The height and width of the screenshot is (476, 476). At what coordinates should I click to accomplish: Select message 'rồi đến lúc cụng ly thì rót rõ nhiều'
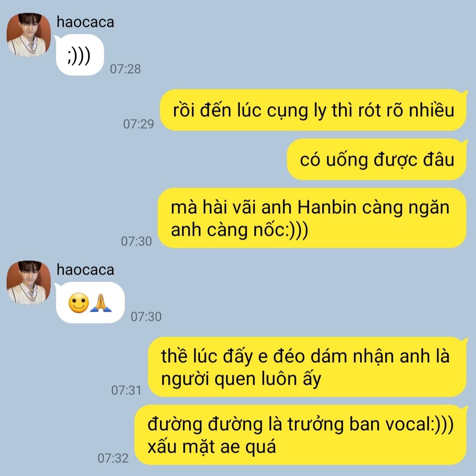(313, 110)
